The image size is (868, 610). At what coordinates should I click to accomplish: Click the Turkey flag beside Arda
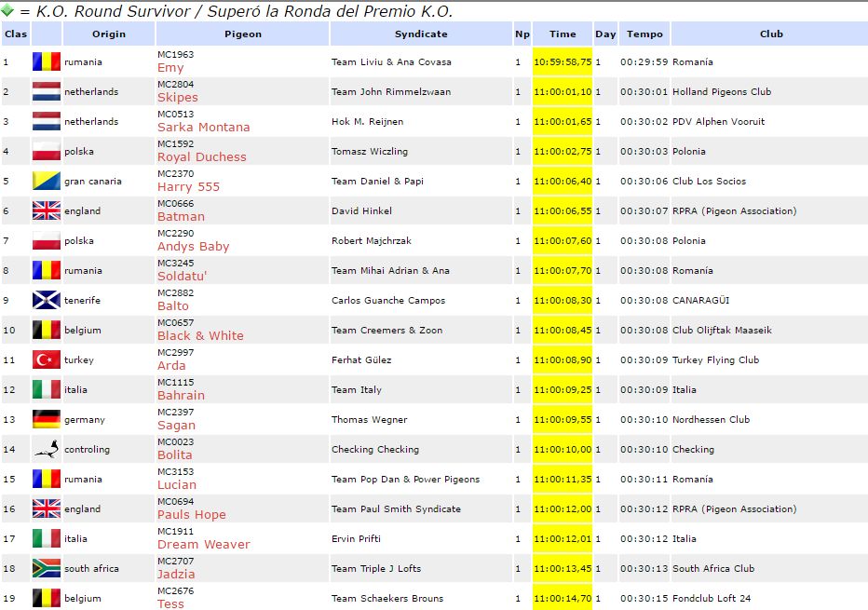47,359
